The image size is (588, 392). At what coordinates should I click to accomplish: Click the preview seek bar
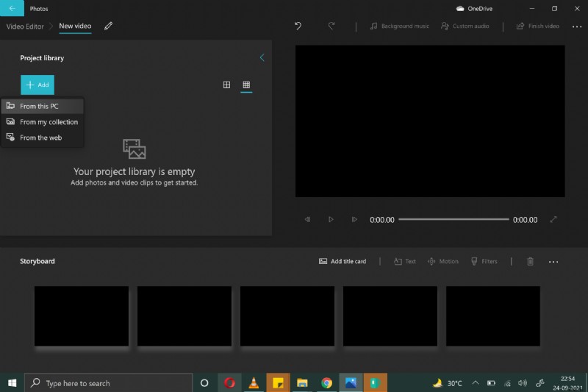pyautogui.click(x=453, y=219)
